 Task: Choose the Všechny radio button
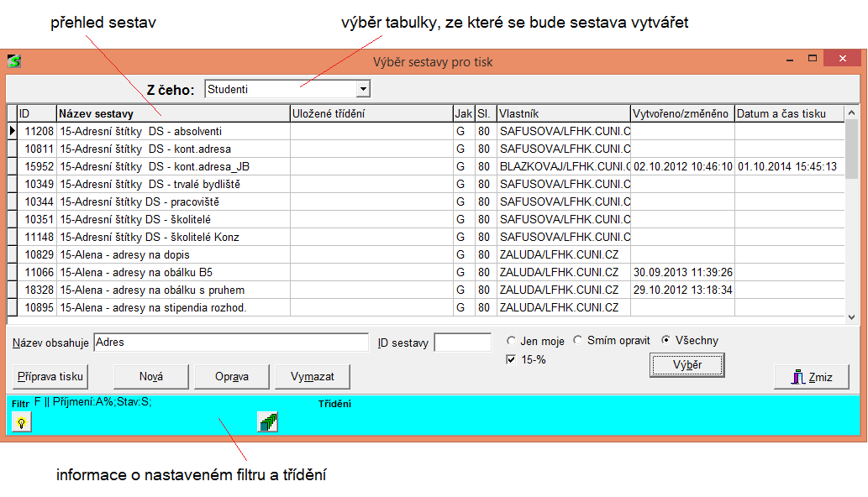point(666,341)
